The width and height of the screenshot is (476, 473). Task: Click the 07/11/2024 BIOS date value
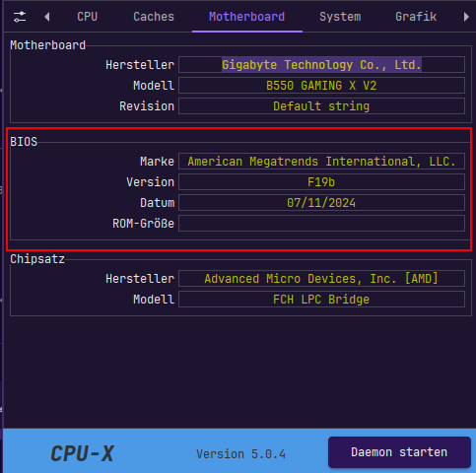tap(321, 203)
